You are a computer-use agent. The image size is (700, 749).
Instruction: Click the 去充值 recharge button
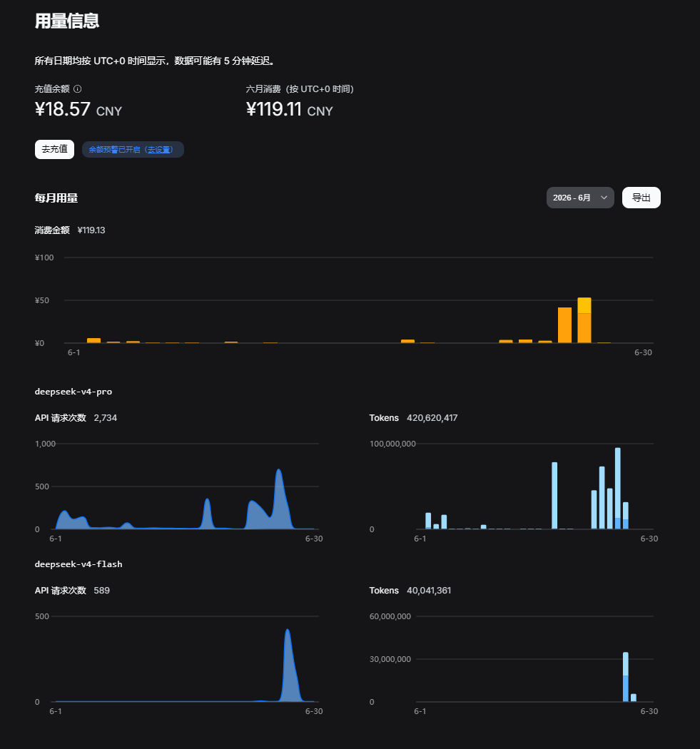click(54, 150)
